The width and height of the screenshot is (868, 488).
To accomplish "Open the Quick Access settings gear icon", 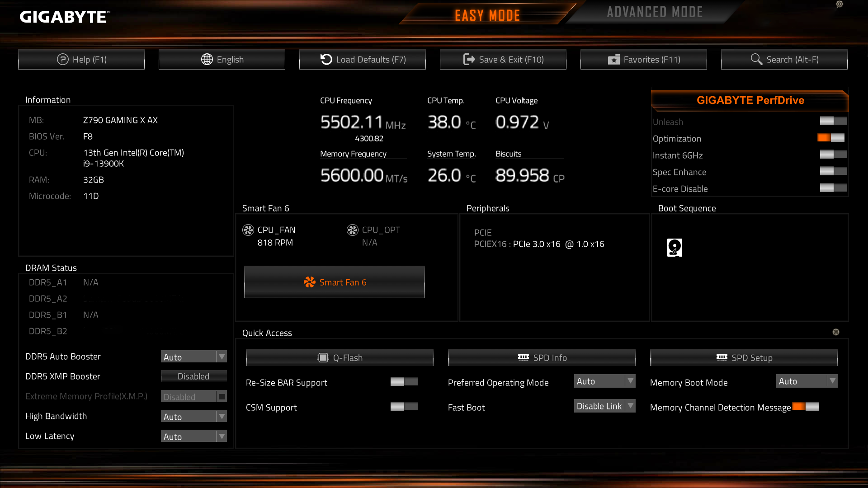I will pyautogui.click(x=835, y=332).
